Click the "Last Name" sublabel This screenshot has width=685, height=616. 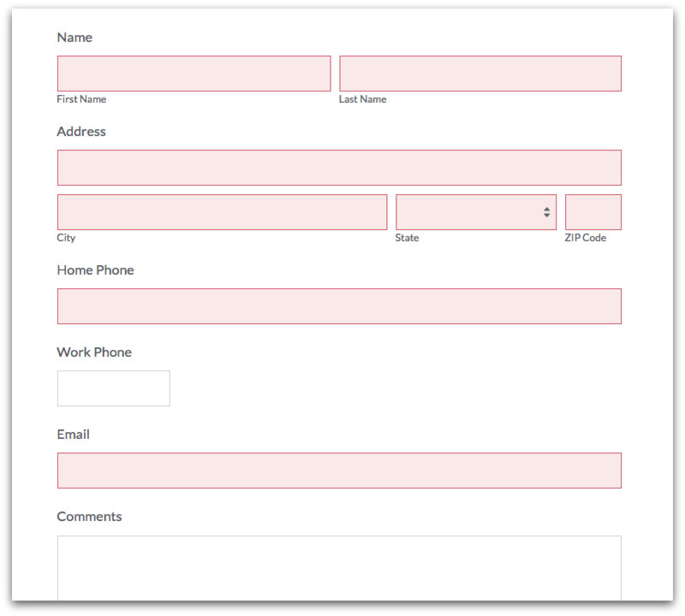362,99
